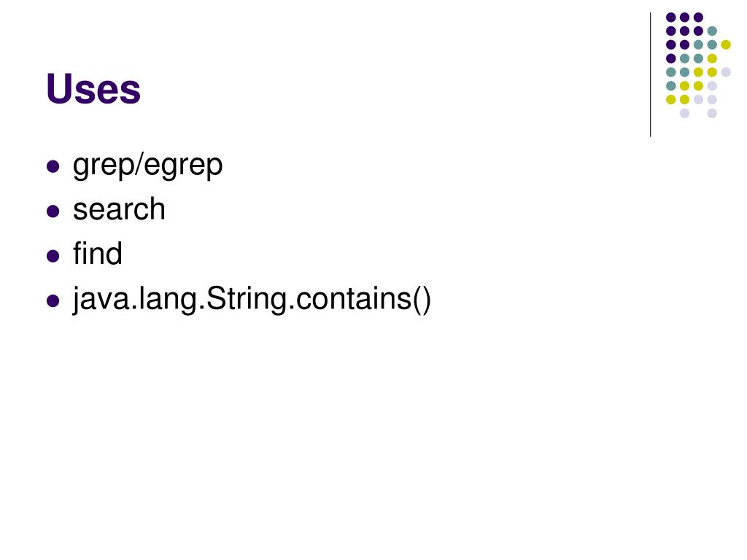Click the lone yellow dot at far right of third dot row

726,44
